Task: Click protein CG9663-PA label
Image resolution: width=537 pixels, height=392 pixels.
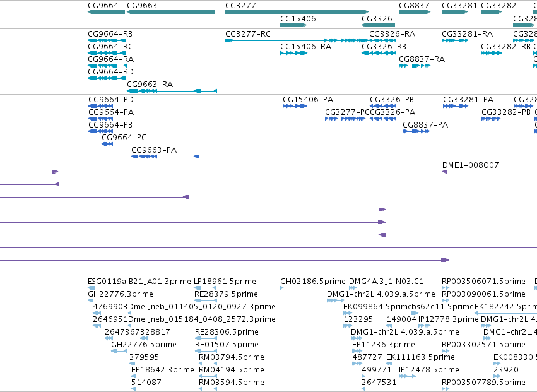Action: (154, 150)
